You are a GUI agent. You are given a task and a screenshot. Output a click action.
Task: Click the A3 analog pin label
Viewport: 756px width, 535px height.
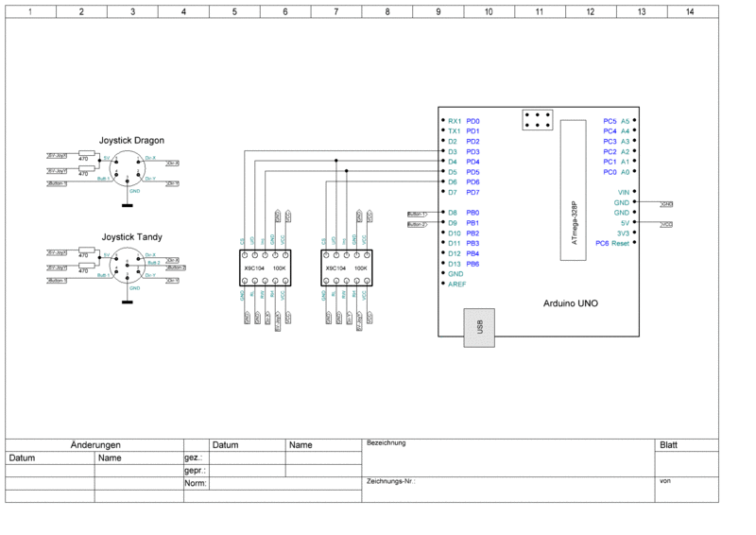(x=626, y=142)
